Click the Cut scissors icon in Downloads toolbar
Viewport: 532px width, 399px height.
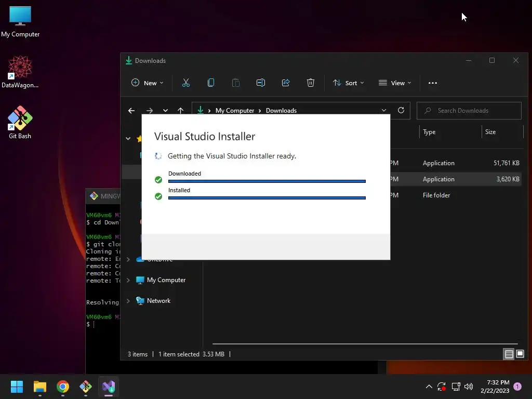click(x=186, y=83)
